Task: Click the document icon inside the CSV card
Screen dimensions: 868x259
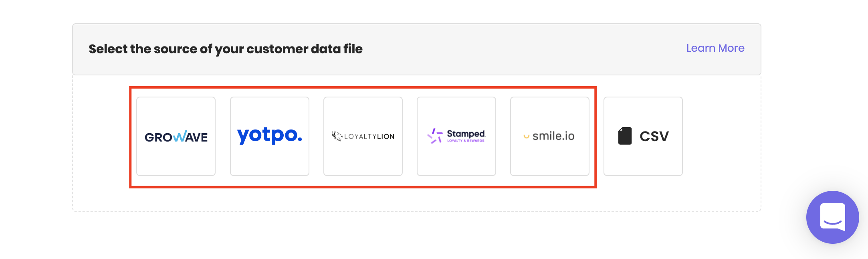Action: [x=625, y=136]
